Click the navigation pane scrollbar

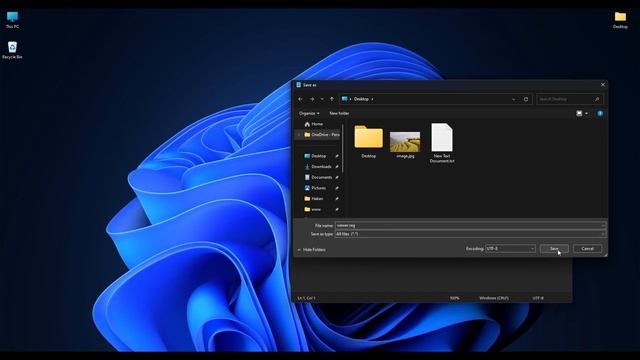(343, 149)
